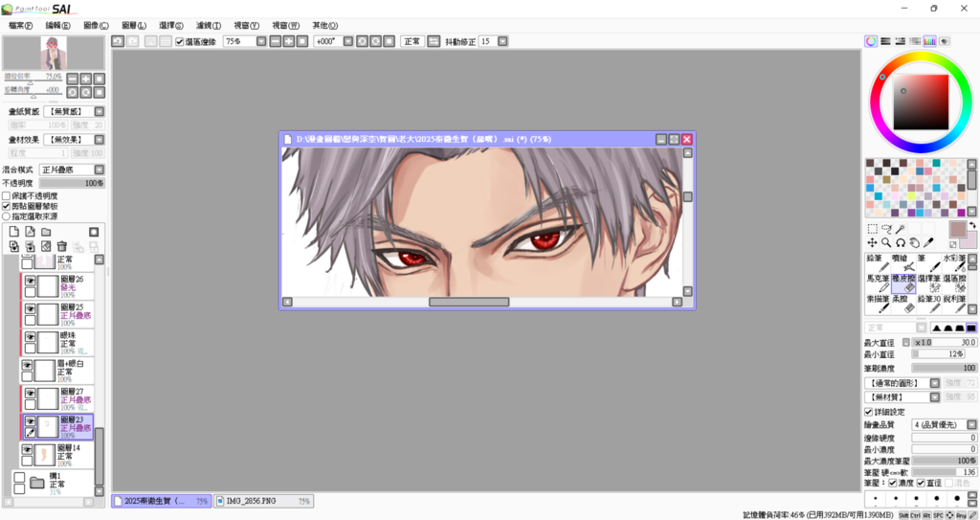This screenshot has width=980, height=520.
Task: Select the 水彩筆 watercolor brush tool
Action: tap(954, 262)
